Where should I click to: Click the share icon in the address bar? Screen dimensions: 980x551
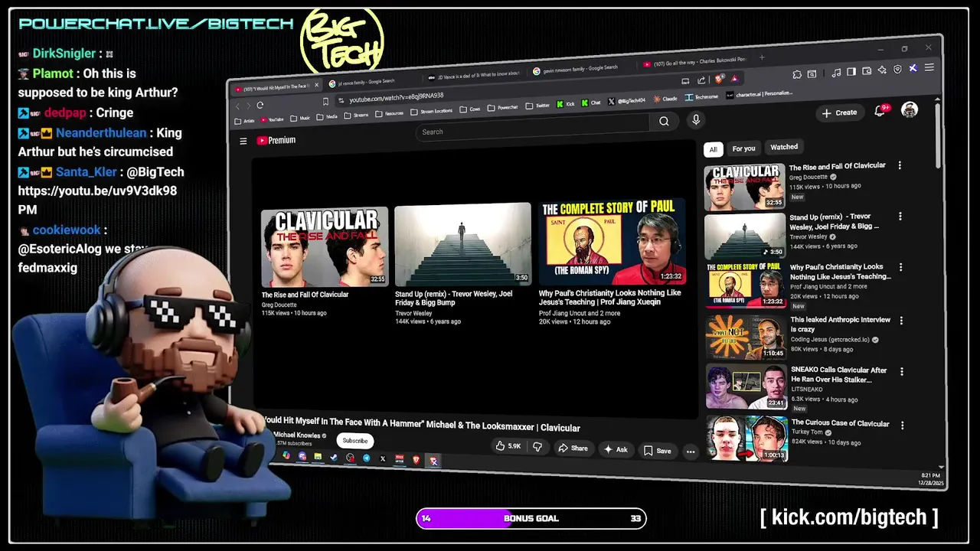[x=701, y=80]
